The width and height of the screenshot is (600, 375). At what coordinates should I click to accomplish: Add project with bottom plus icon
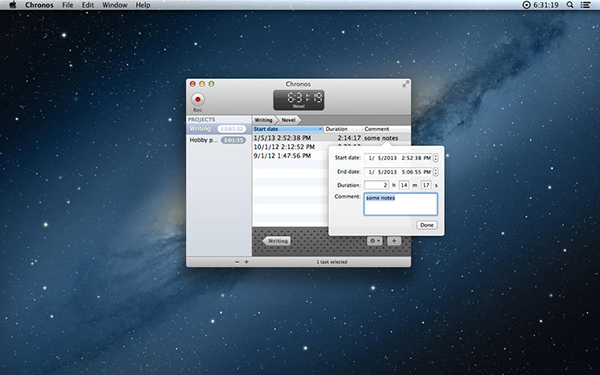[x=246, y=262]
